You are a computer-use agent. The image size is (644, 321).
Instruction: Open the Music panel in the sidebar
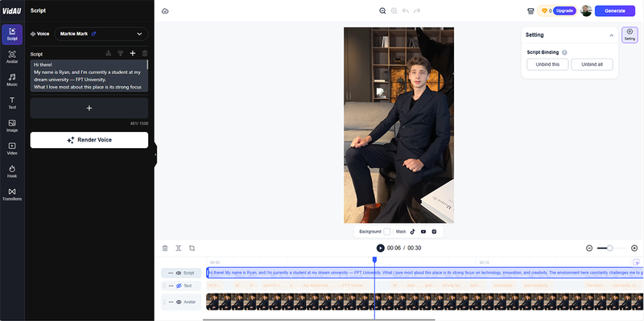(12, 80)
